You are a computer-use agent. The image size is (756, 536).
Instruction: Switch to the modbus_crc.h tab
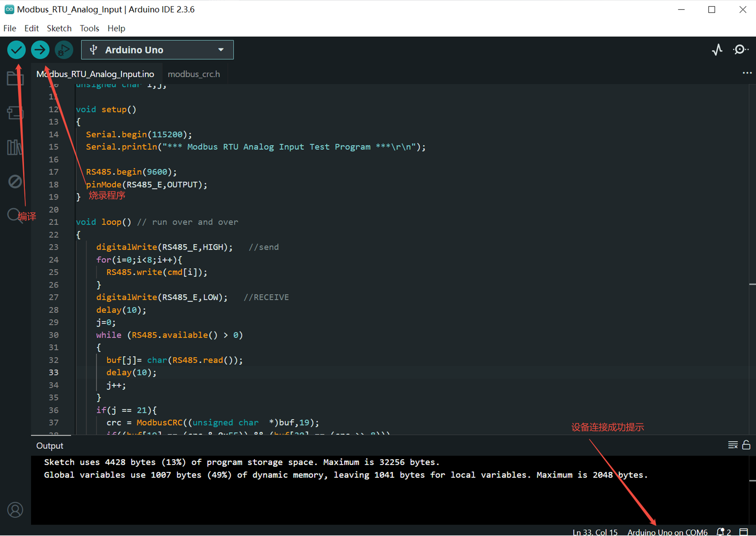(x=194, y=74)
